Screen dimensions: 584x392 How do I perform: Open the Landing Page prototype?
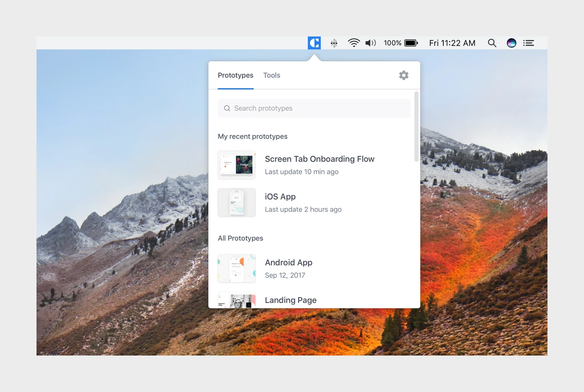click(290, 300)
